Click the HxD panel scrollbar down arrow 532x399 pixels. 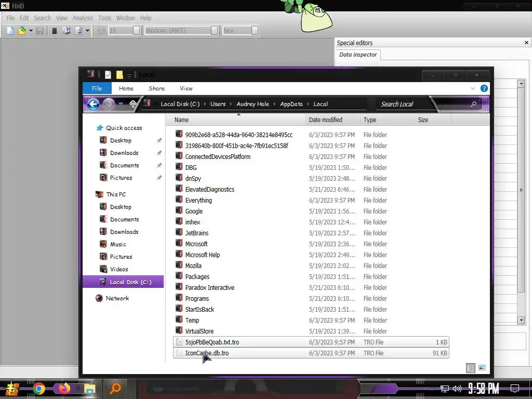(521, 320)
